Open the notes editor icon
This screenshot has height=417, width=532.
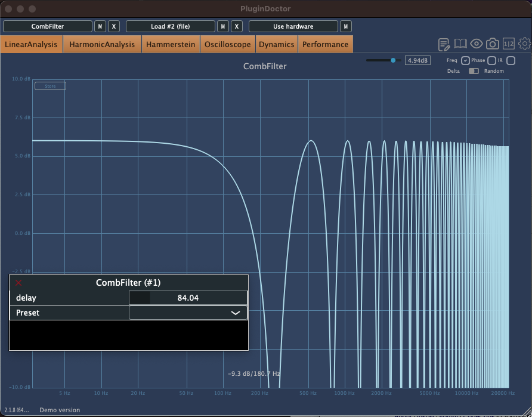(444, 44)
